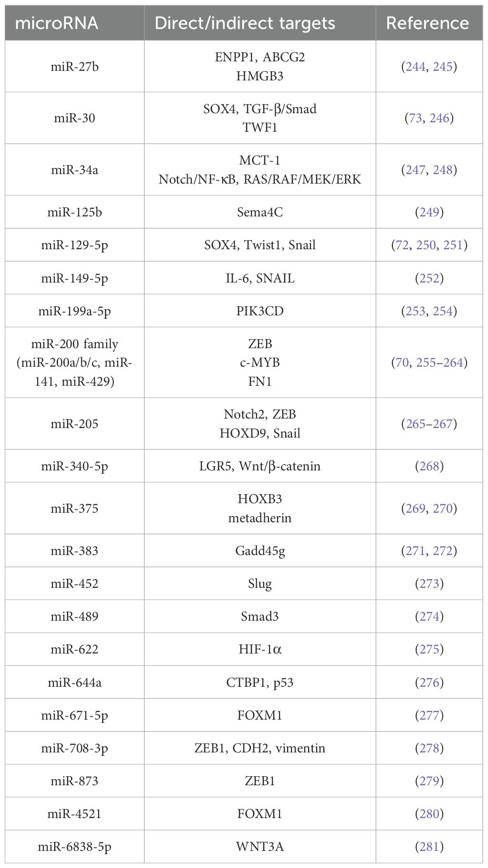The height and width of the screenshot is (868, 488).
Task: Click the microRNA column header
Action: click(x=57, y=23)
